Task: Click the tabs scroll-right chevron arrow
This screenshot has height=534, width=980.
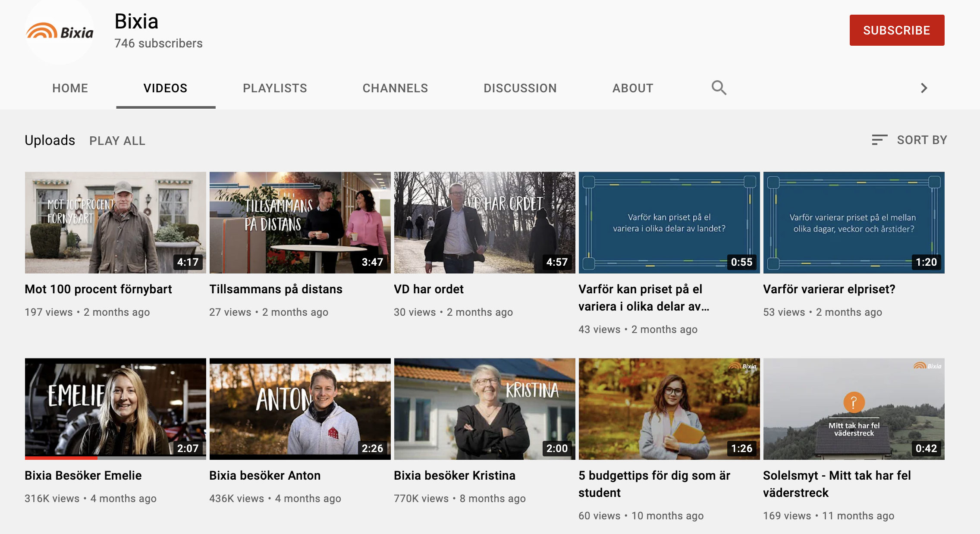Action: [x=923, y=88]
